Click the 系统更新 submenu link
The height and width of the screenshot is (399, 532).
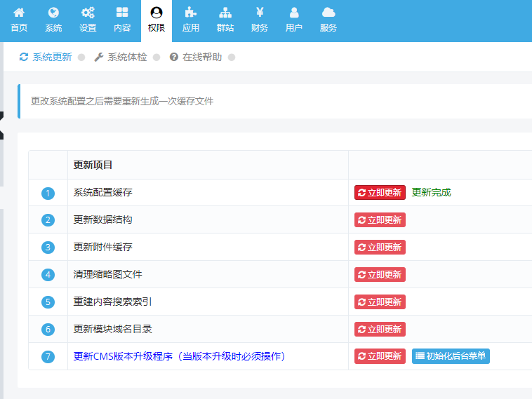tap(52, 57)
